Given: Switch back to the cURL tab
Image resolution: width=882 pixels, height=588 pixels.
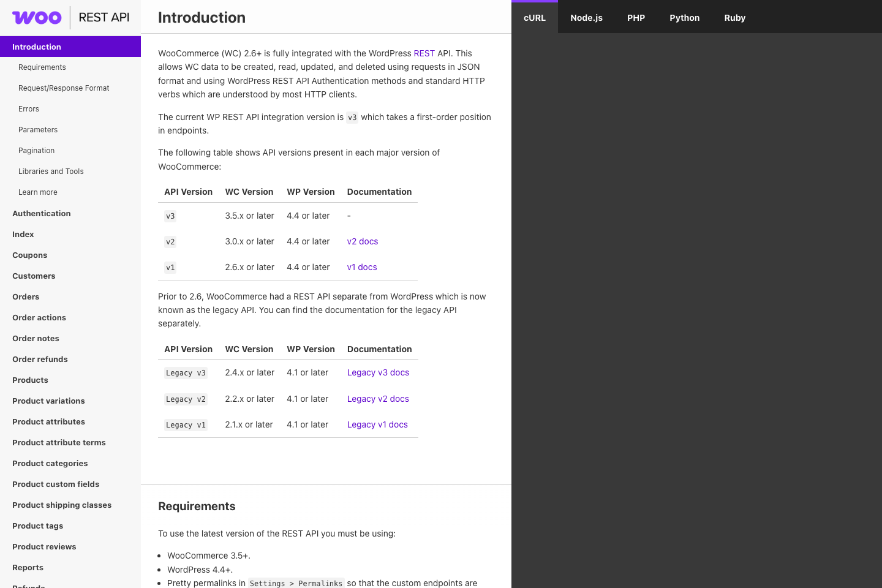Looking at the screenshot, I should [534, 18].
